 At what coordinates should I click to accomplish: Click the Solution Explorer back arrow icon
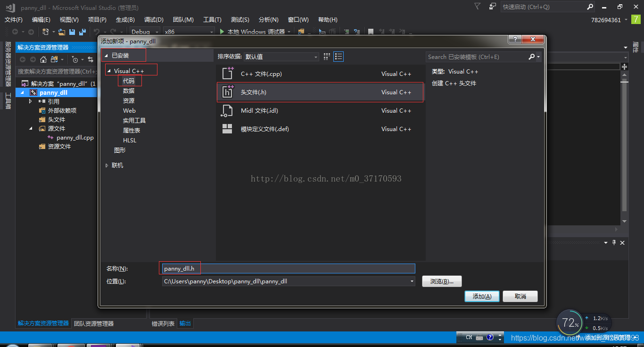pyautogui.click(x=22, y=59)
